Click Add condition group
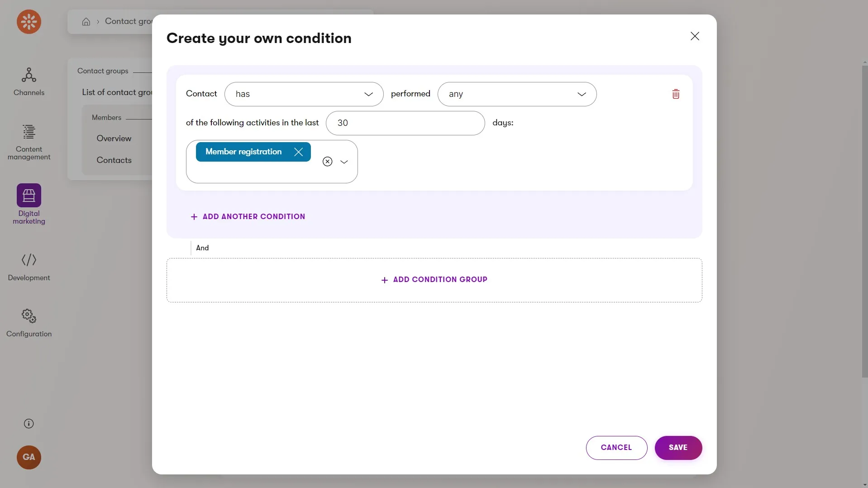The width and height of the screenshot is (868, 488). [434, 280]
